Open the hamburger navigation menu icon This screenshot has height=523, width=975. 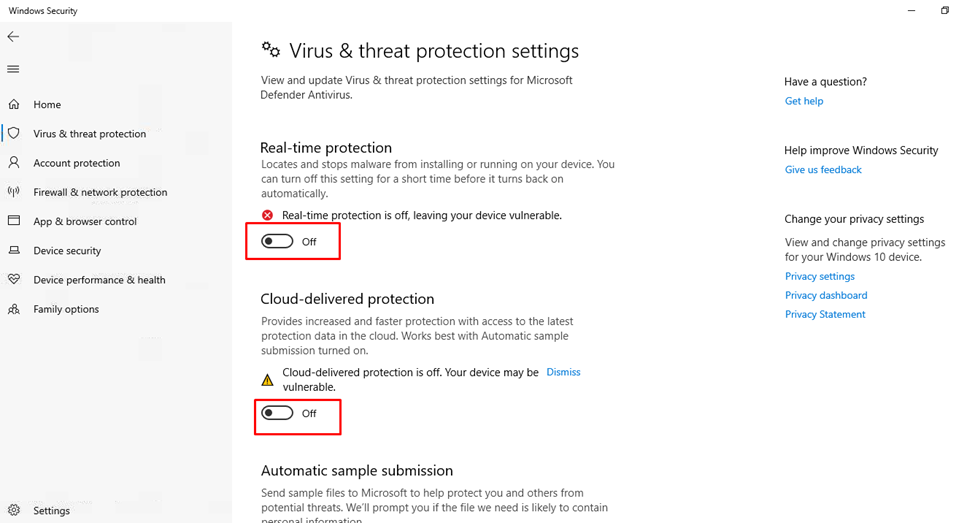13,69
